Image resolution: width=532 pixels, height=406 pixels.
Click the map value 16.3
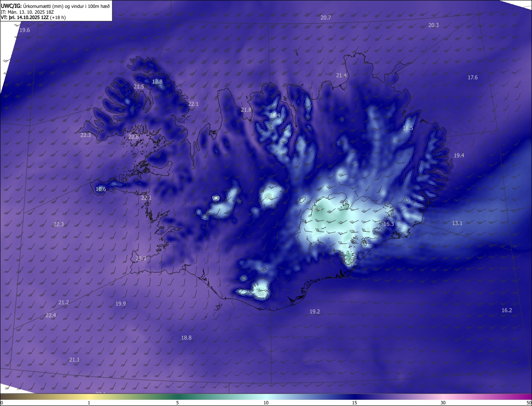389,224
